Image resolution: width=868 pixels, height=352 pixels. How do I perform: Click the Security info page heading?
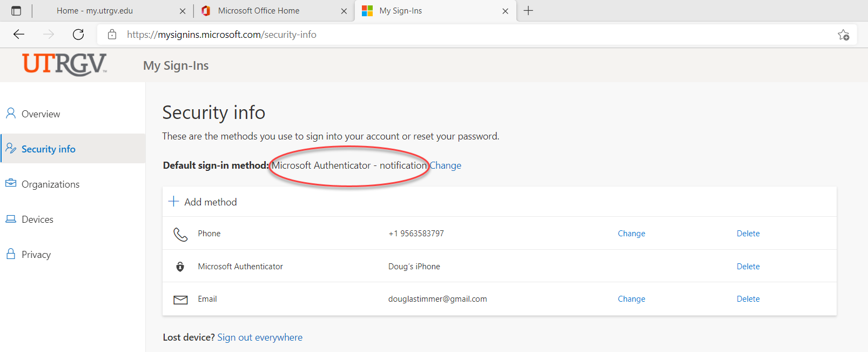click(214, 112)
